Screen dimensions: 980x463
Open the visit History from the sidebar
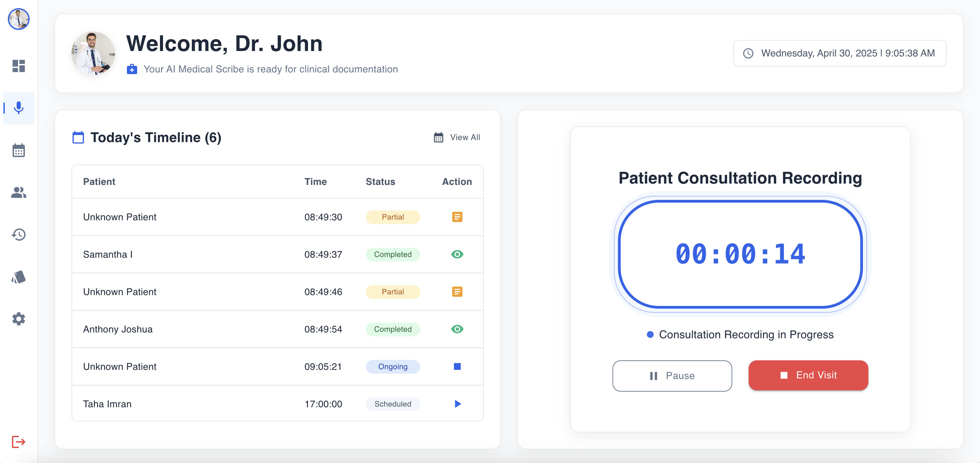[x=18, y=235]
